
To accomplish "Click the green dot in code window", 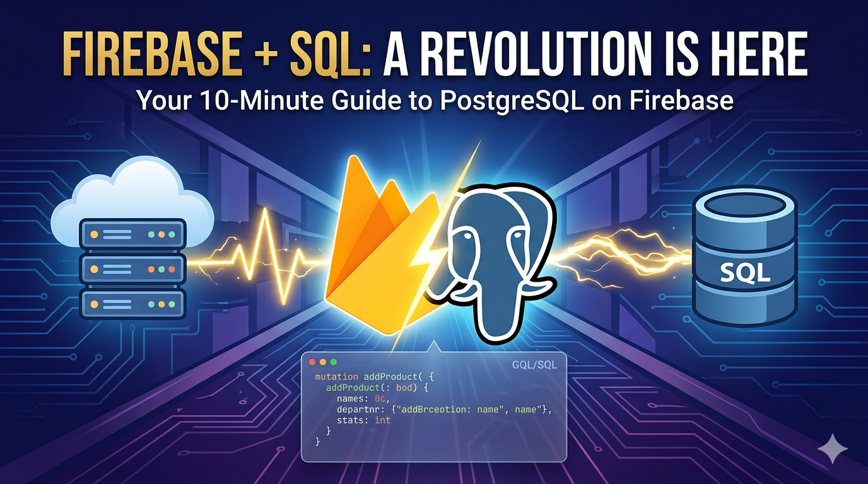I will coord(334,362).
